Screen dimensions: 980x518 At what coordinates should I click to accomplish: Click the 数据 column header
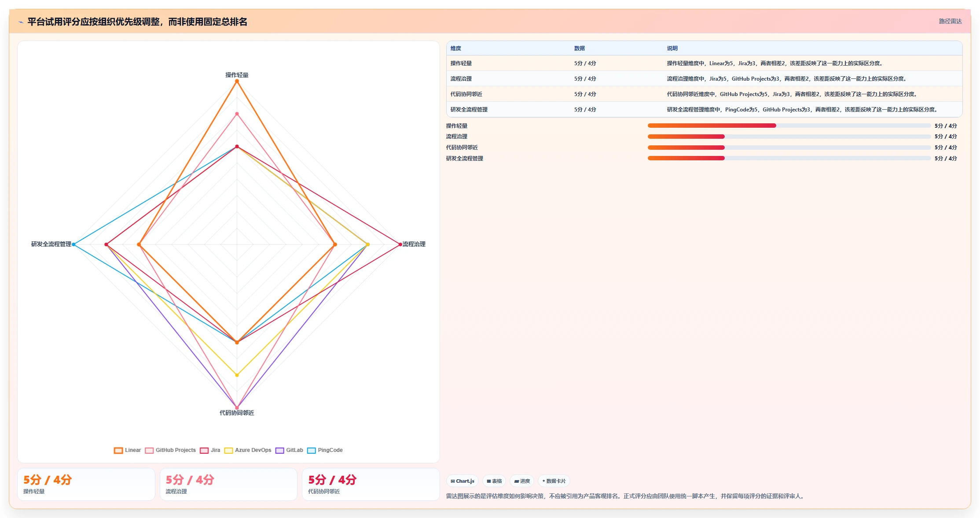click(x=580, y=48)
